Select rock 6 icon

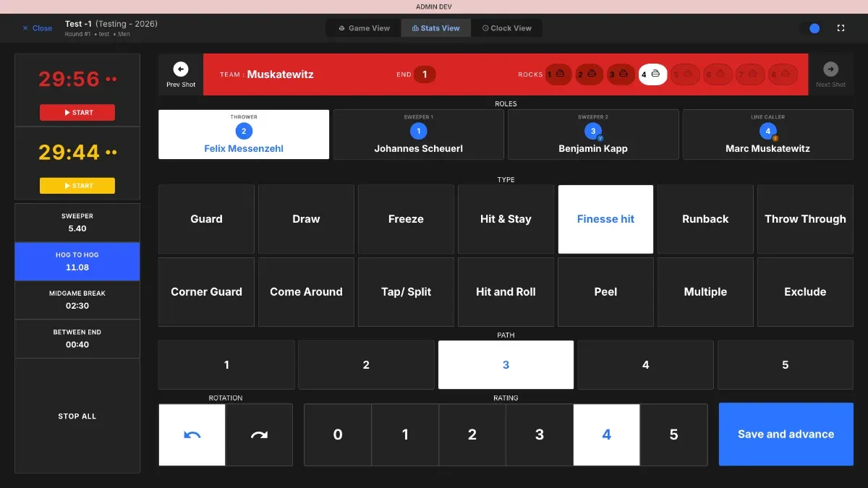tap(718, 74)
